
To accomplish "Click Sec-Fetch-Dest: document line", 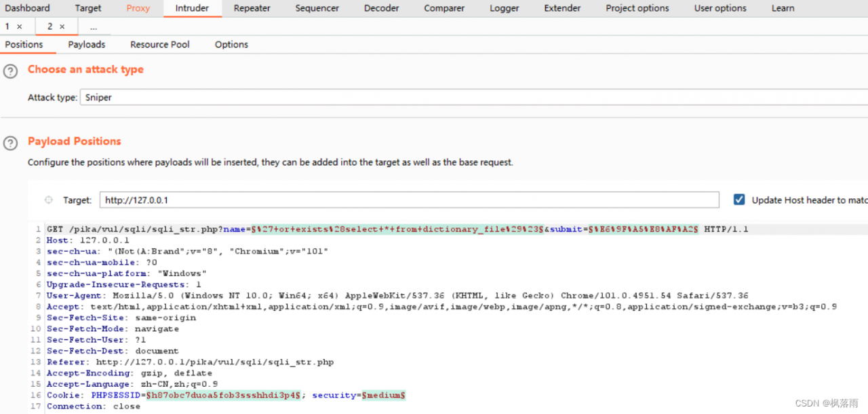I will tap(113, 351).
